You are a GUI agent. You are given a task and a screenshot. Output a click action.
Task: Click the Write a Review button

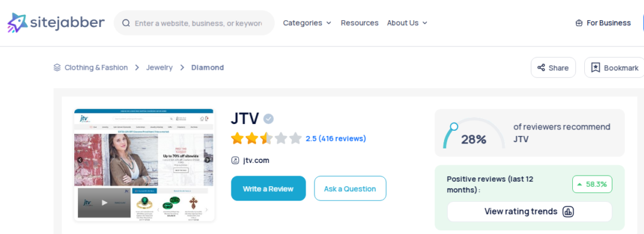268,189
